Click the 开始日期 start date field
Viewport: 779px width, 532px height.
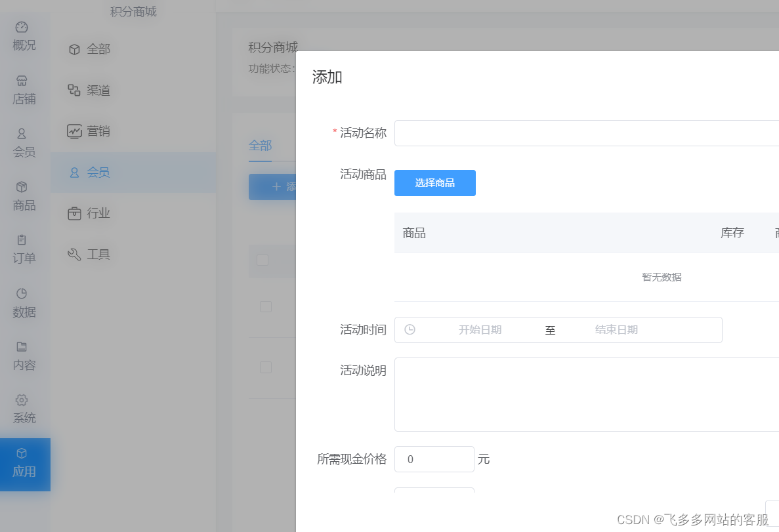[480, 330]
